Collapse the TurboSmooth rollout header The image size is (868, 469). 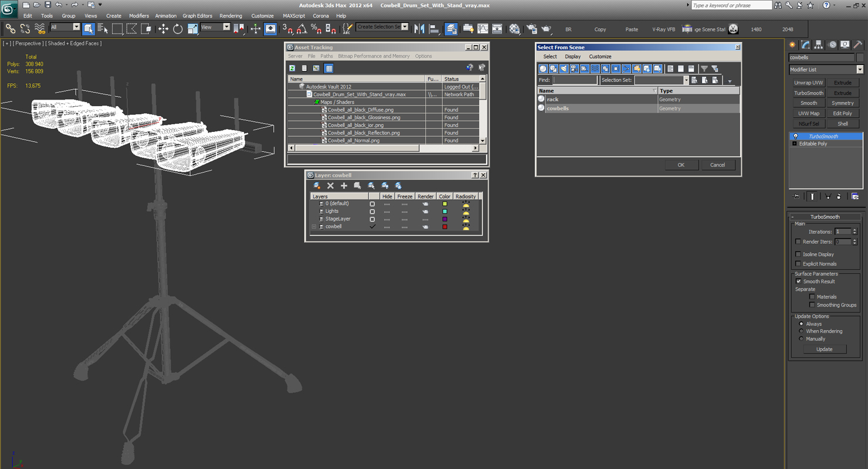tap(825, 217)
